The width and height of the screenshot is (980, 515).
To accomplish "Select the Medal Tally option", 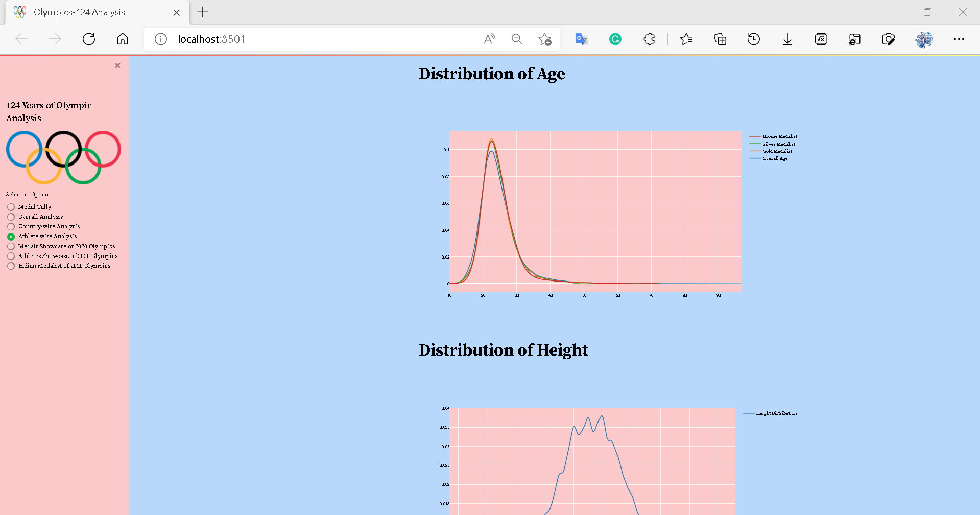I will click(x=29, y=207).
